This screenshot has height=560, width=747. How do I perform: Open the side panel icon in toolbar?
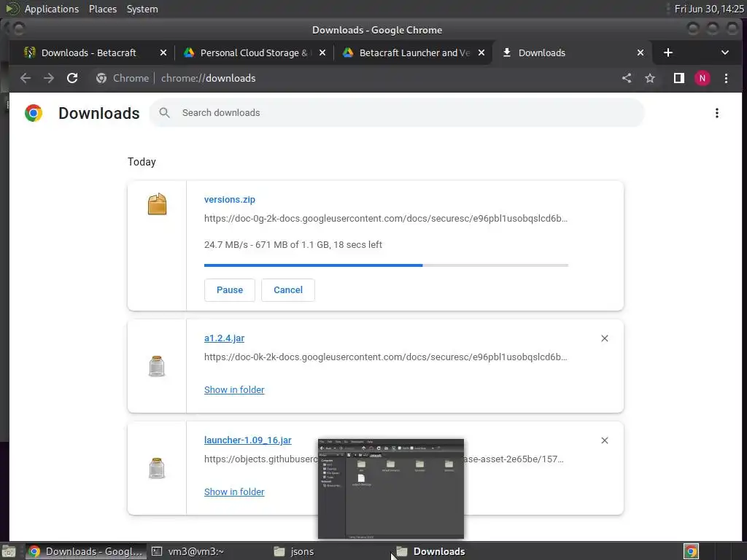point(679,78)
